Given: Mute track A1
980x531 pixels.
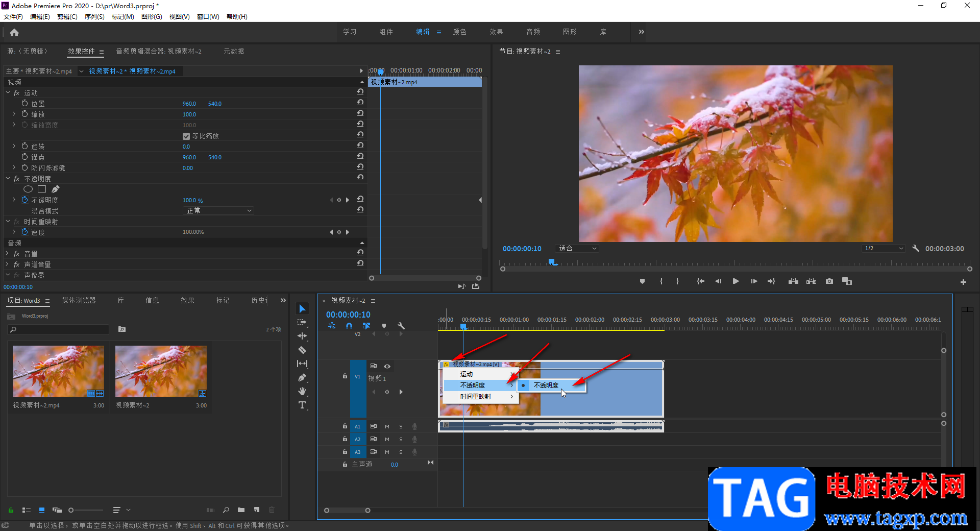Looking at the screenshot, I should click(387, 426).
